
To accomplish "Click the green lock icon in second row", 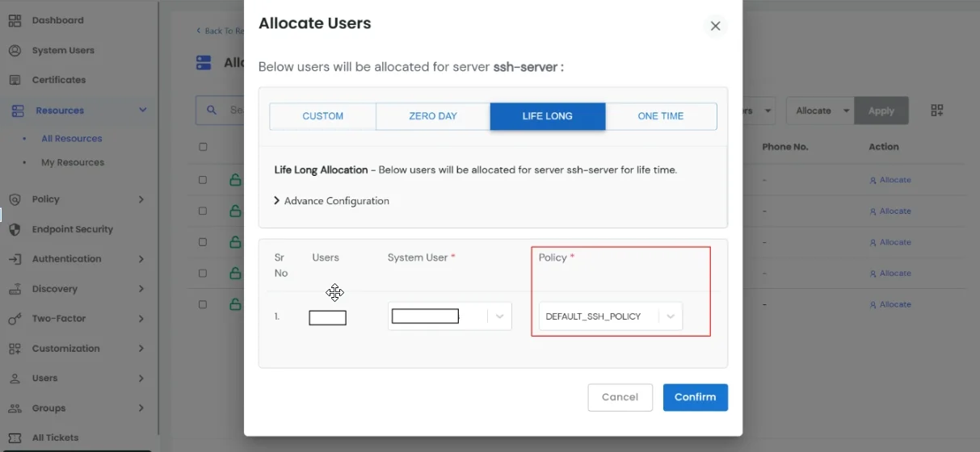I will (235, 211).
